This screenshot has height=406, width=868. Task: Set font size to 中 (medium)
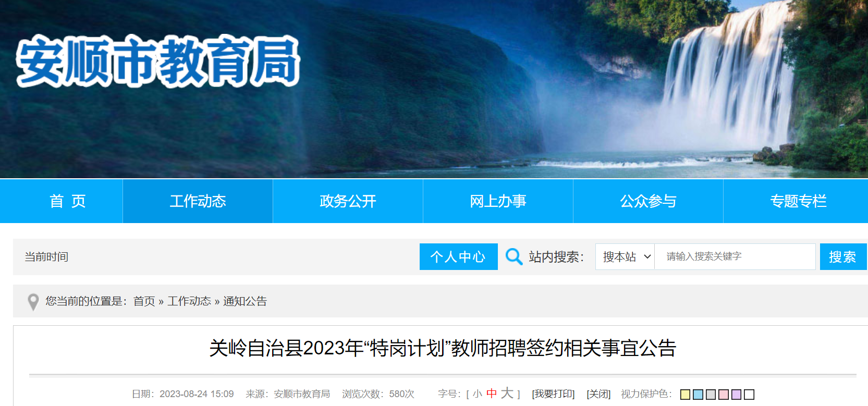(x=492, y=393)
